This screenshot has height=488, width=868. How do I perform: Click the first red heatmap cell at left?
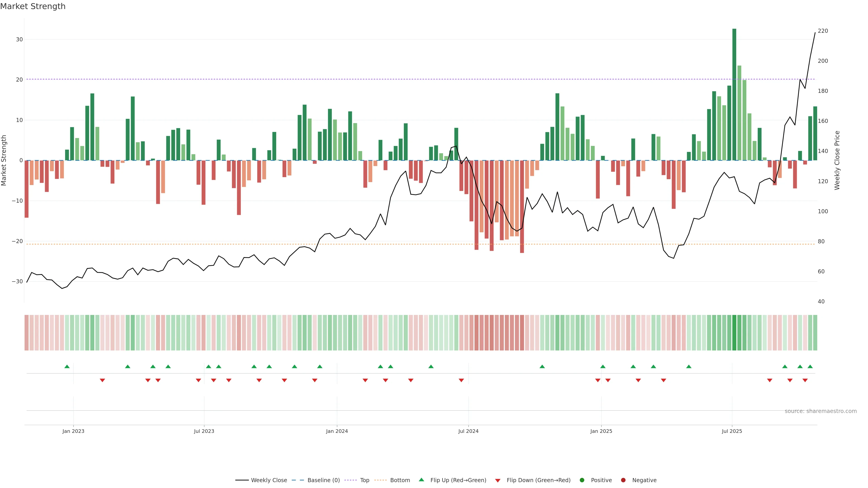click(x=26, y=333)
